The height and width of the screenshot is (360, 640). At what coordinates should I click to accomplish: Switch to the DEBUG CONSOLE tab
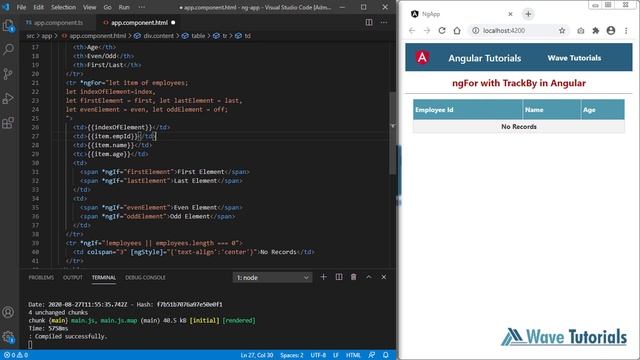145,278
